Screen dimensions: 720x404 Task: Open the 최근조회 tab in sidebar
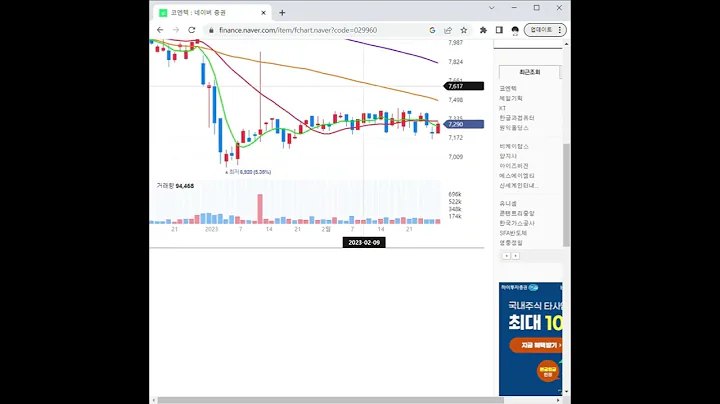pos(529,72)
